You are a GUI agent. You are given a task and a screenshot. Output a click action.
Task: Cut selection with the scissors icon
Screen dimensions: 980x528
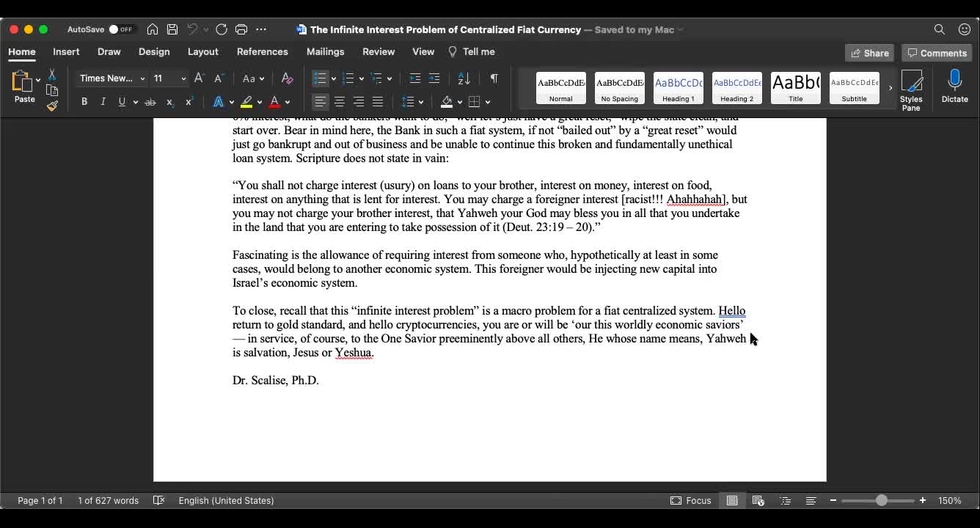[52, 75]
